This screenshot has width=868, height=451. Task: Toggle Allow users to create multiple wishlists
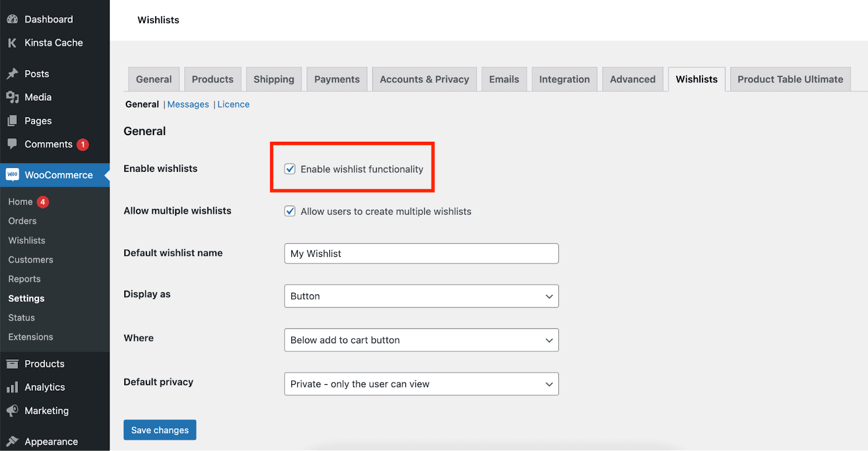click(290, 211)
